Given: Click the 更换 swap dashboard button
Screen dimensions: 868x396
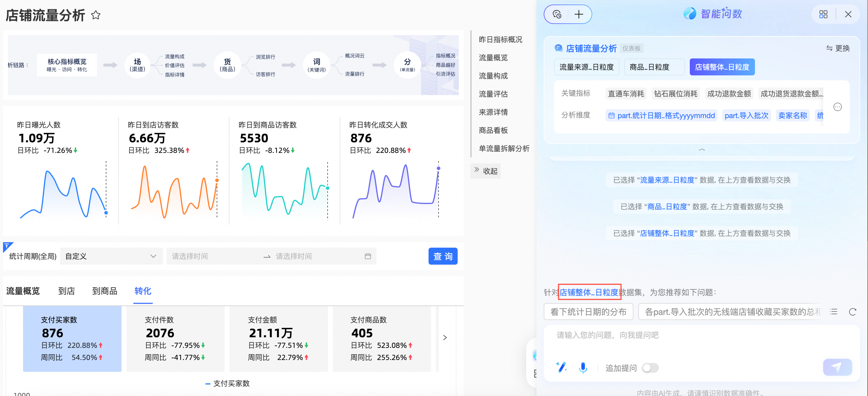Looking at the screenshot, I should click(838, 48).
